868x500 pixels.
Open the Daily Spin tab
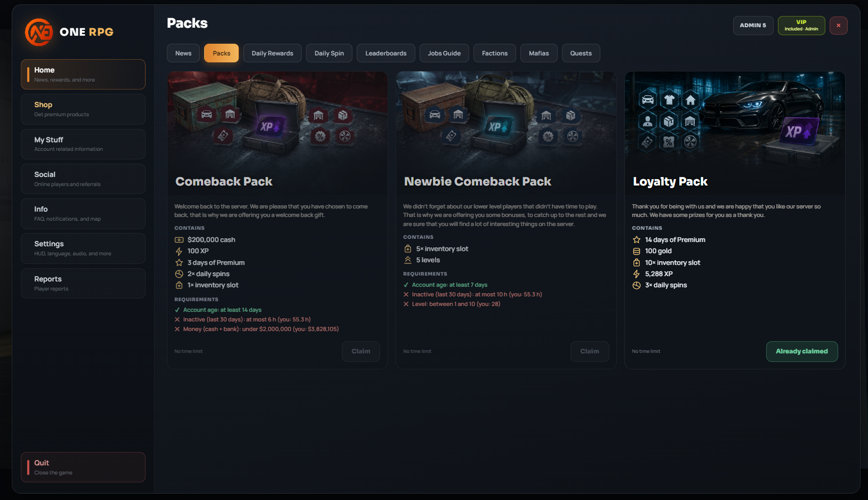329,53
